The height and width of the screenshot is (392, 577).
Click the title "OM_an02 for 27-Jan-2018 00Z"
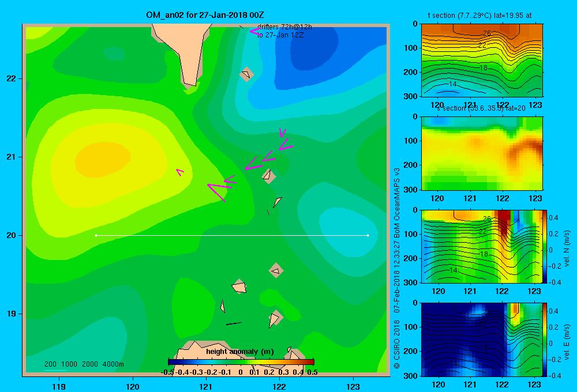205,15
